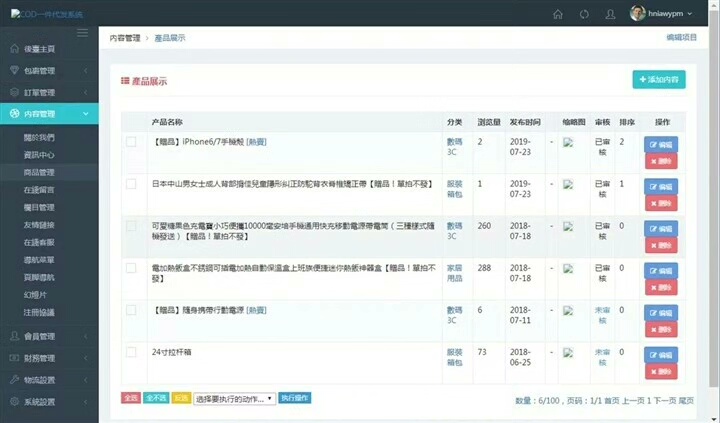Click the 包裹管理 diamond icon in sidebar
720x423 pixels.
point(13,70)
